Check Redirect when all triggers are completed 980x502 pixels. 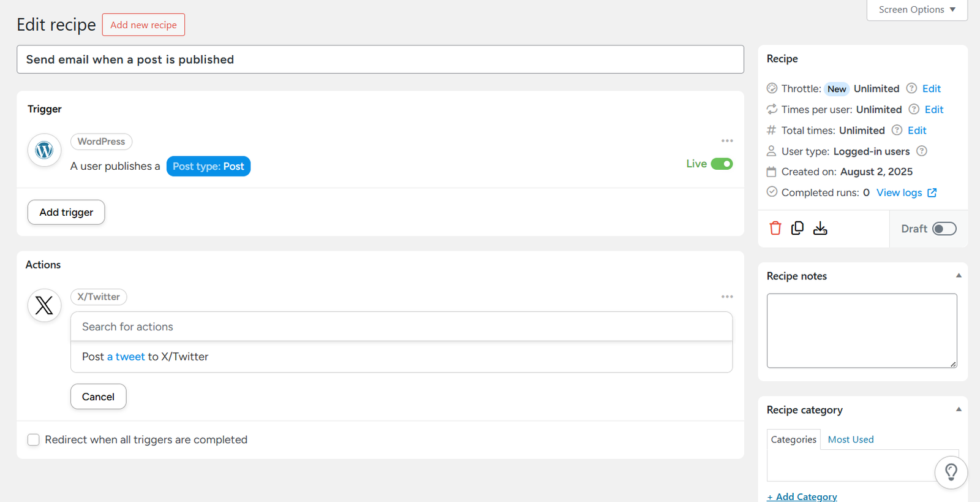pyautogui.click(x=34, y=439)
